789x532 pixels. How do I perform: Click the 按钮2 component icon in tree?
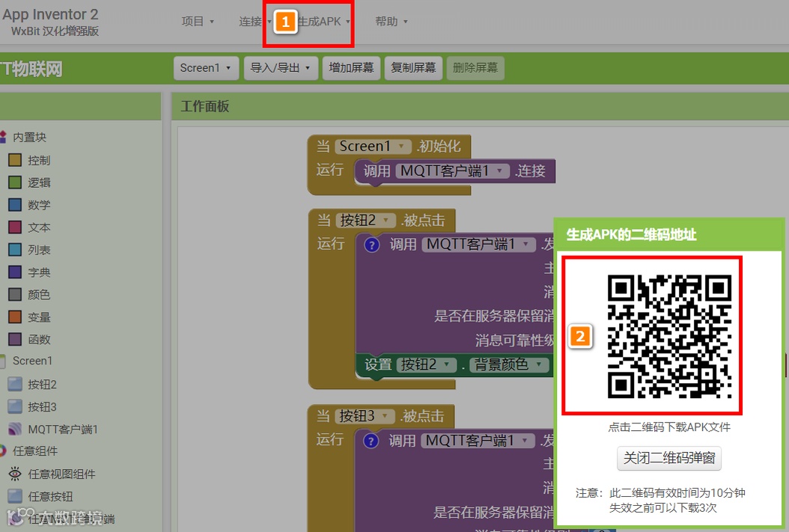click(15, 385)
